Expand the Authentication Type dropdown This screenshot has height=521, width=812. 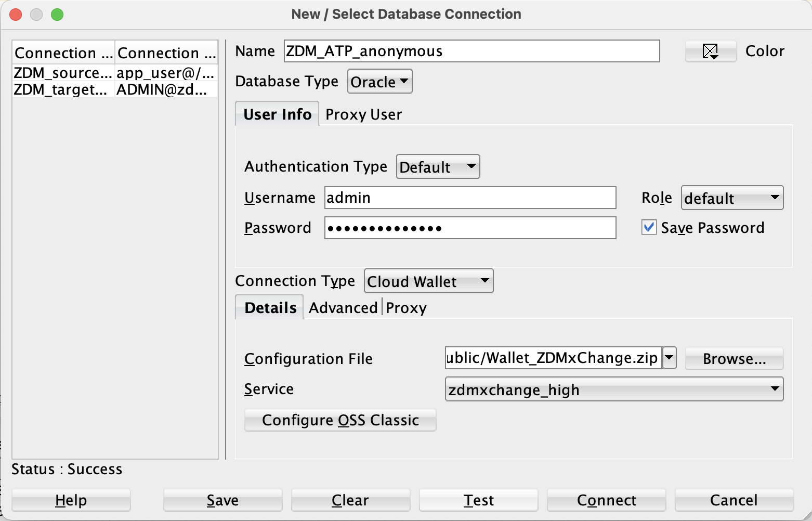[438, 167]
